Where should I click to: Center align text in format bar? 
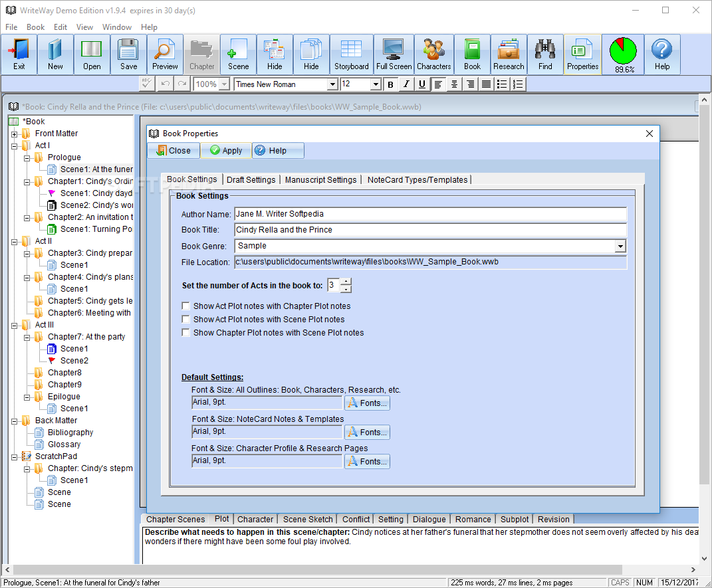454,84
